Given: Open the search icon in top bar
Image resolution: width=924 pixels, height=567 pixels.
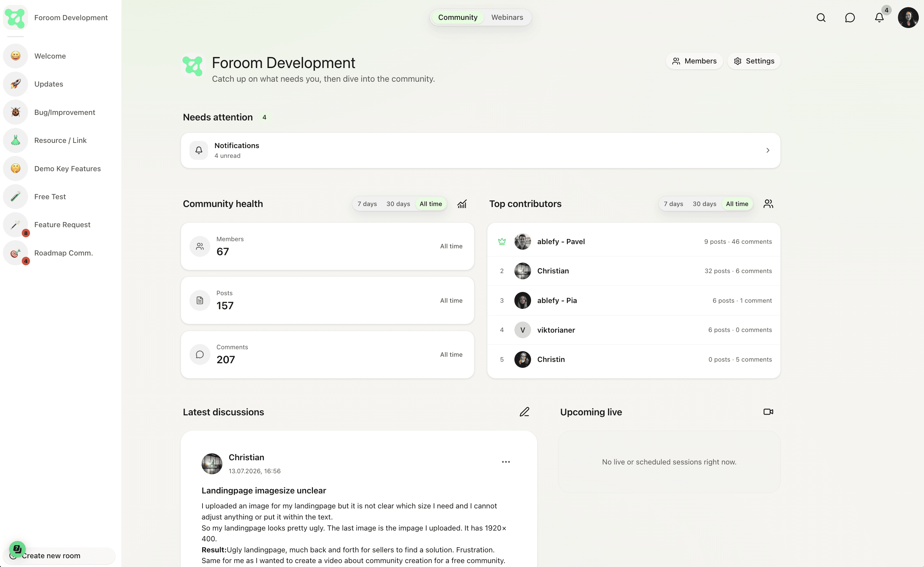Looking at the screenshot, I should [821, 18].
